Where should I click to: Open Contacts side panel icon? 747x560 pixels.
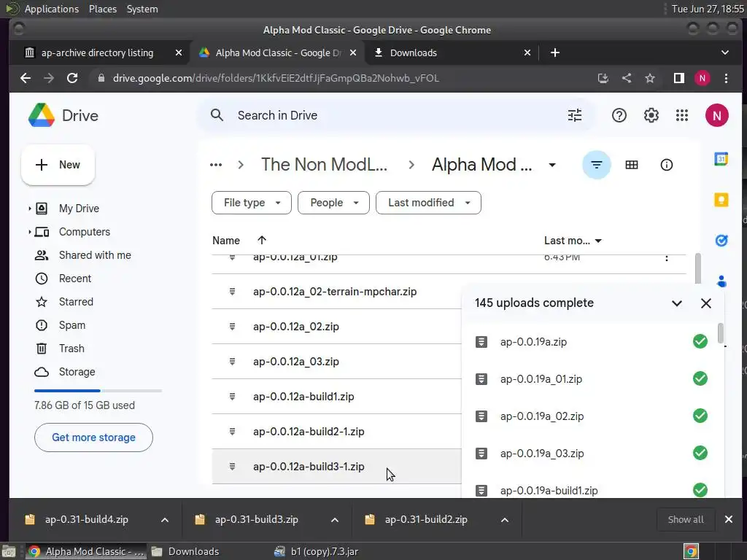(721, 281)
